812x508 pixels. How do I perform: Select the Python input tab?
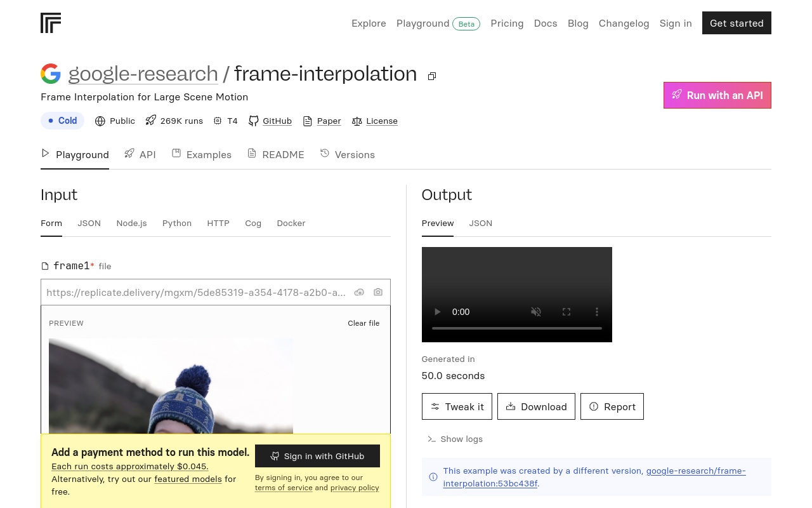pyautogui.click(x=177, y=224)
